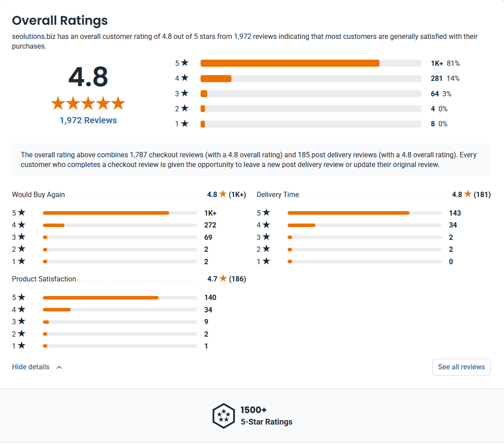Click the star icon beside Would Buy Again score

223,194
